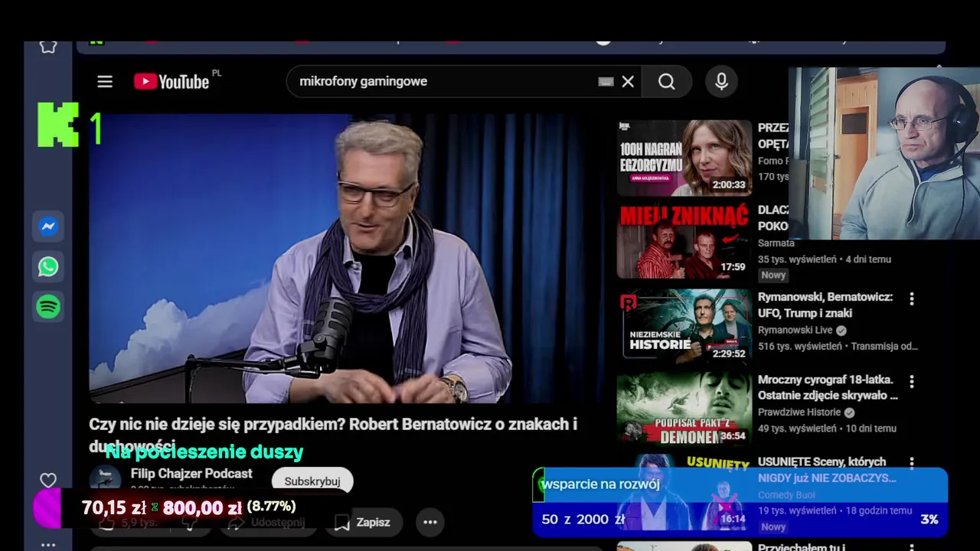Open options for USUNIĘTE Sceny video
The width and height of the screenshot is (980, 551).
pos(911,463)
